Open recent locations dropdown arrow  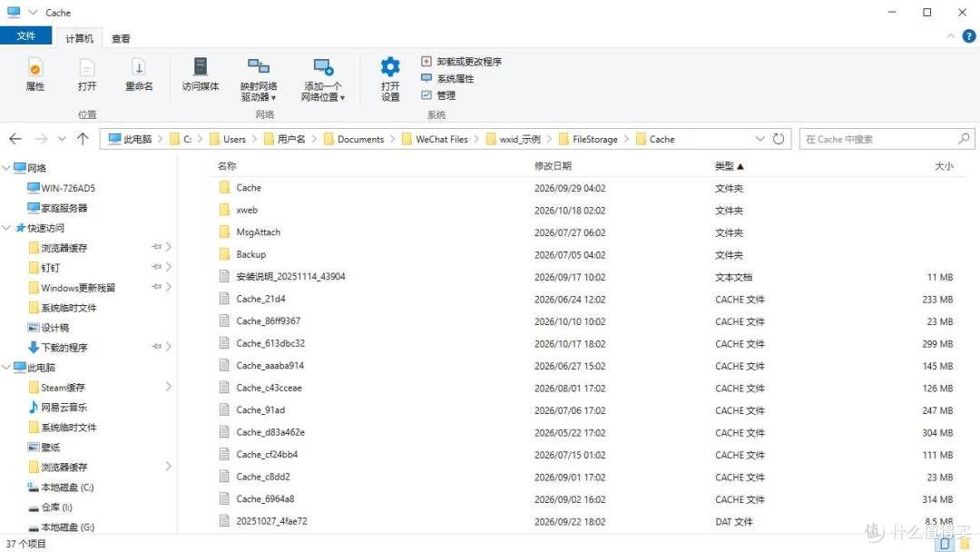(62, 139)
